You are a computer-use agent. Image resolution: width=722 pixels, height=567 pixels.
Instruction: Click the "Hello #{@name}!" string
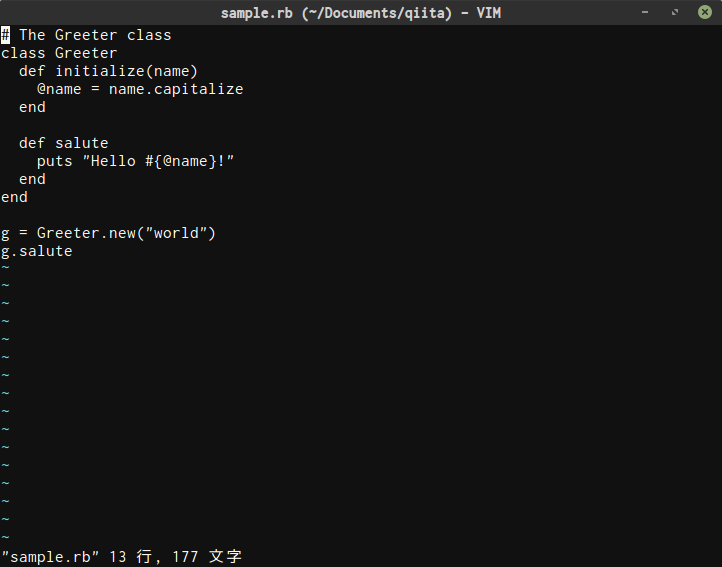(158, 161)
